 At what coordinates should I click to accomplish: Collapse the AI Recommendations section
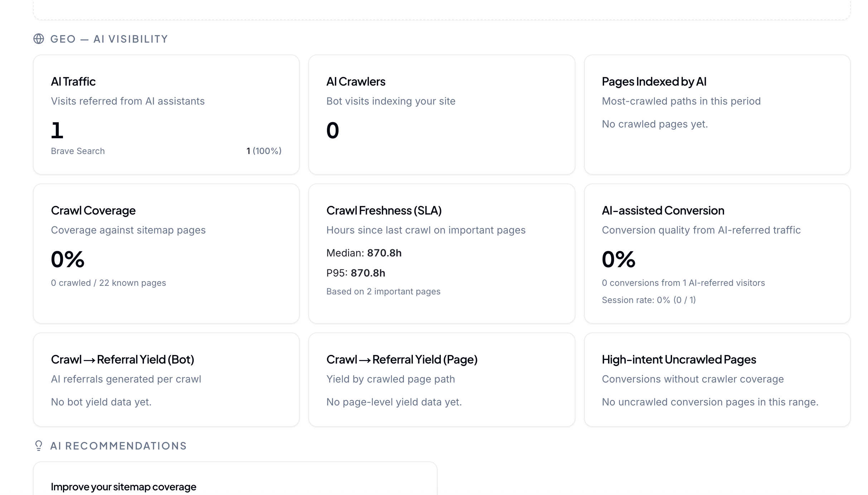coord(119,446)
